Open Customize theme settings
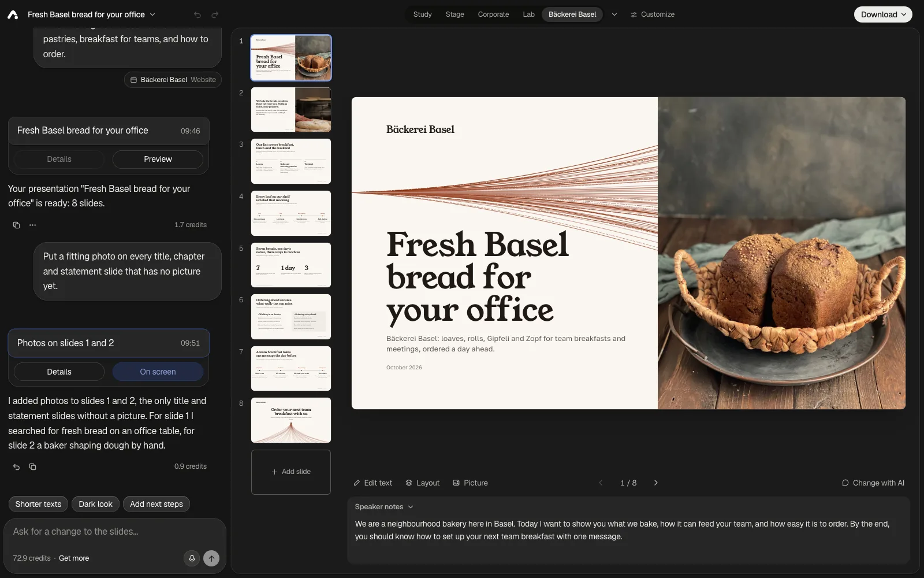Image resolution: width=924 pixels, height=578 pixels. pyautogui.click(x=652, y=14)
